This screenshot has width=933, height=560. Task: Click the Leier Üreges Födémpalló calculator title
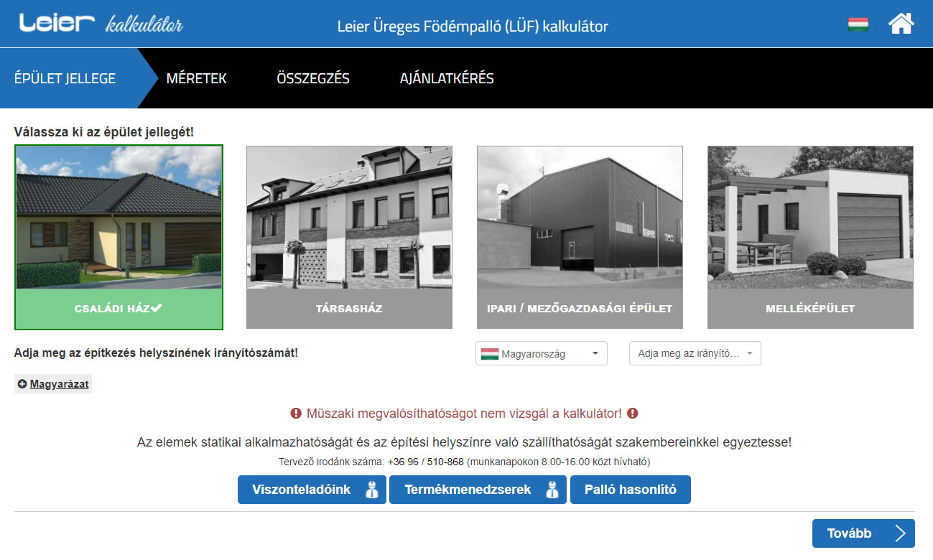pos(473,27)
